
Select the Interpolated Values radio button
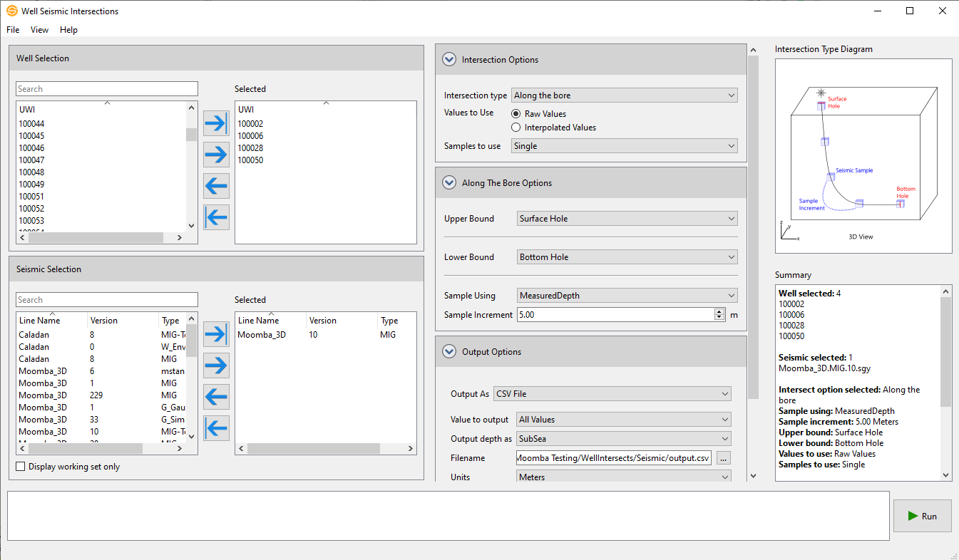point(516,128)
